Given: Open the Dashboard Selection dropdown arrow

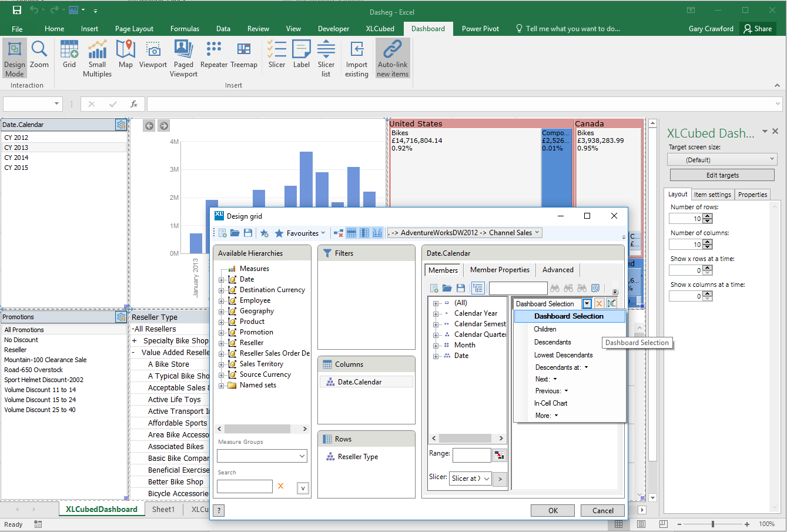Looking at the screenshot, I should coord(587,304).
